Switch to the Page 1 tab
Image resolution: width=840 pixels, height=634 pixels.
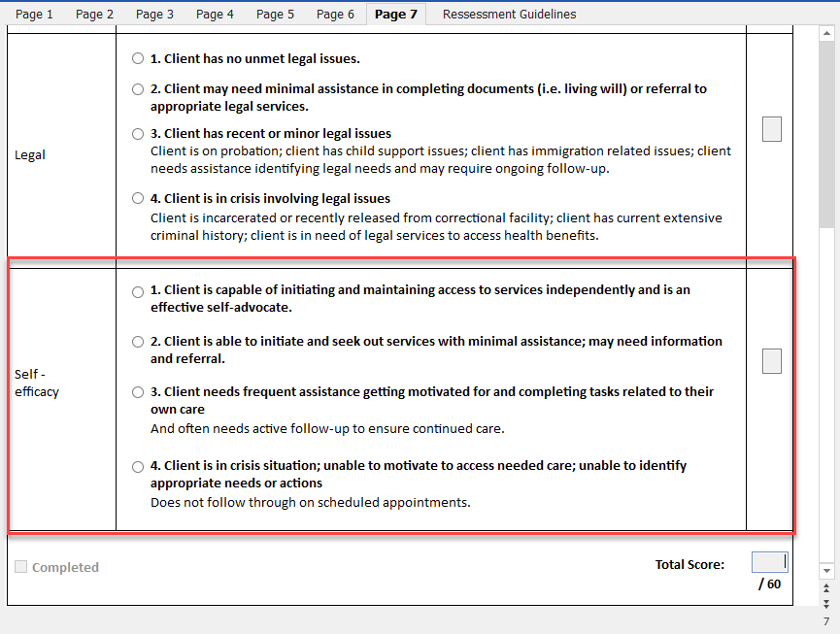click(x=34, y=14)
